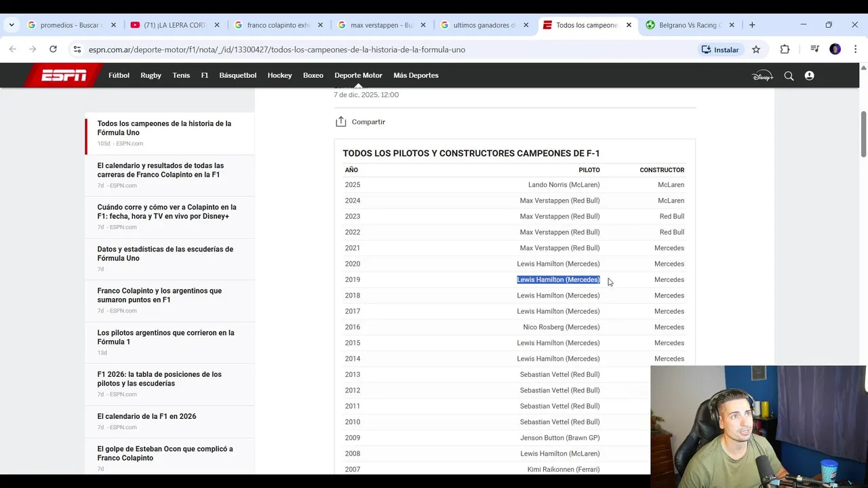Switch to the 'Belgrano Vs Racing' tab
Viewport: 868px width, 488px height.
tap(690, 25)
